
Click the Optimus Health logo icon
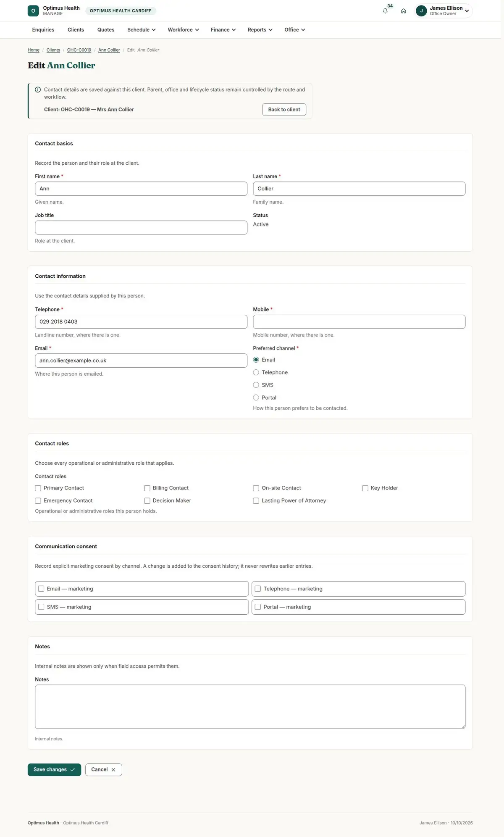pyautogui.click(x=33, y=11)
